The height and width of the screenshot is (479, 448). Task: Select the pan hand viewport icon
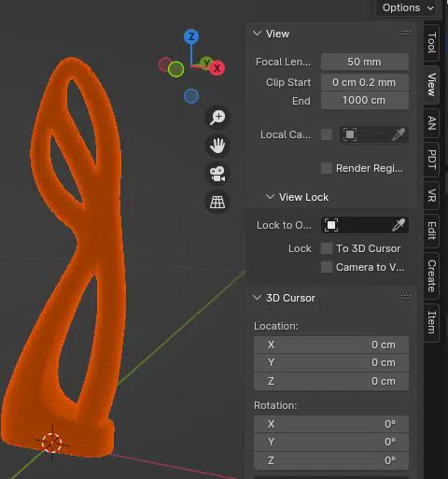pos(217,146)
